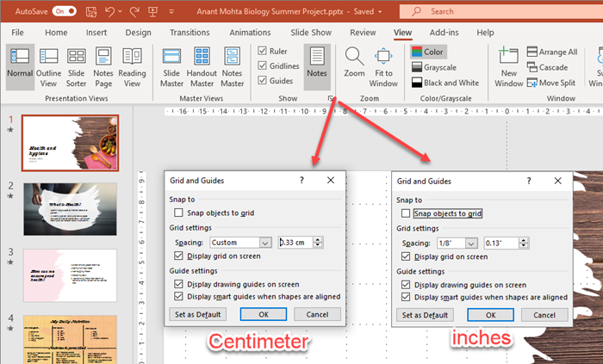This screenshot has height=364, width=603.
Task: Toggle the Gridlines checkbox in ribbon
Action: coord(263,66)
